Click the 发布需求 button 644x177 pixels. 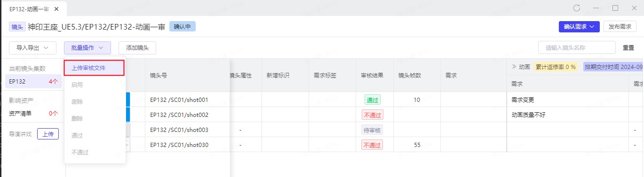click(x=620, y=27)
